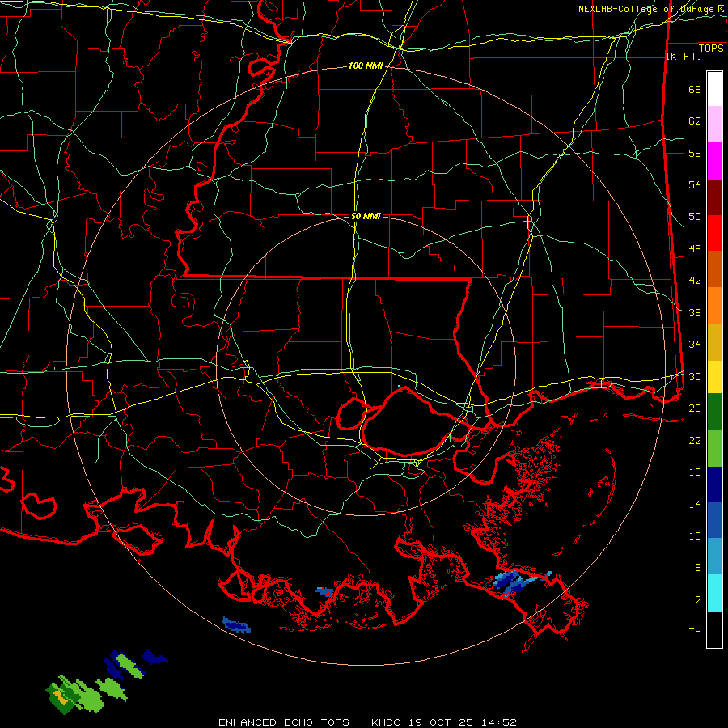Click the '38' legend value
The height and width of the screenshot is (728, 728).
pos(695,312)
